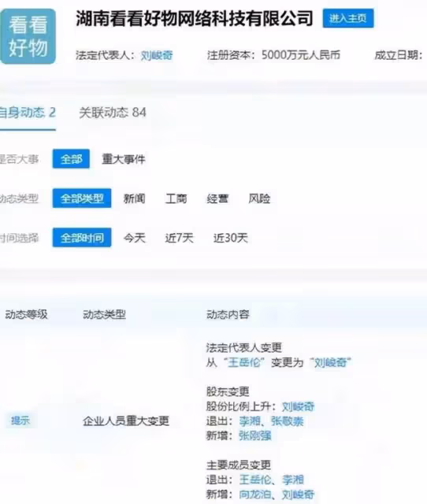The image size is (427, 504).
Task: Filter time by 近30天
Action: (231, 238)
